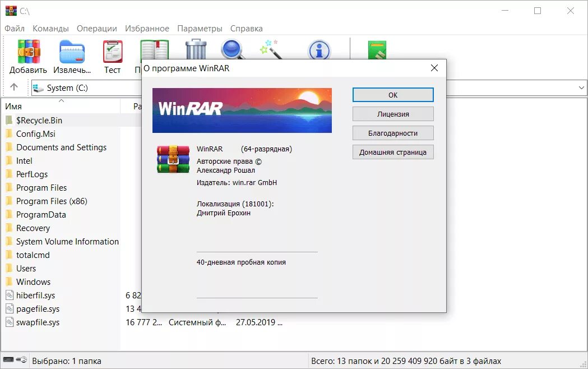The image size is (588, 369).
Task: Click the blue Info toolbar icon
Action: coord(319,50)
